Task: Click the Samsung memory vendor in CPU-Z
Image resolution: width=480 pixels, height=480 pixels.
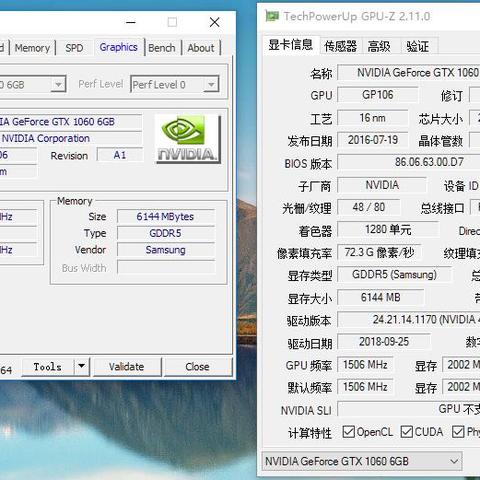Action: 166,250
